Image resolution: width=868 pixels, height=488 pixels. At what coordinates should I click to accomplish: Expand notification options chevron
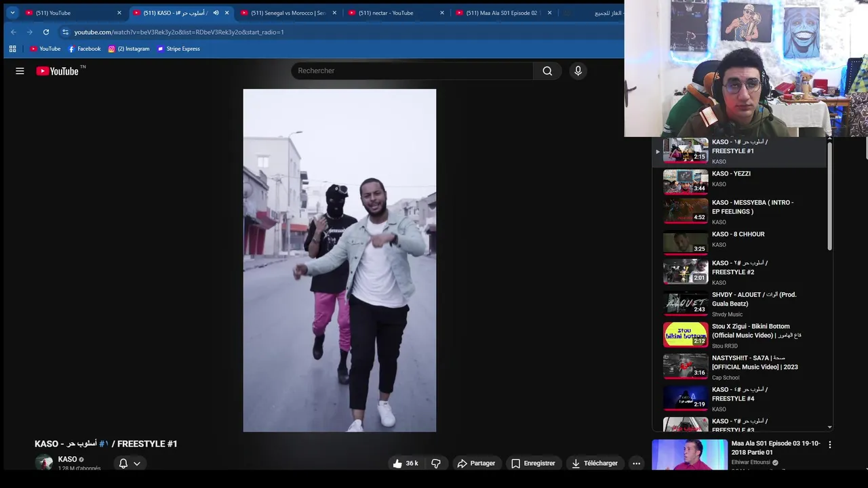[137, 464]
